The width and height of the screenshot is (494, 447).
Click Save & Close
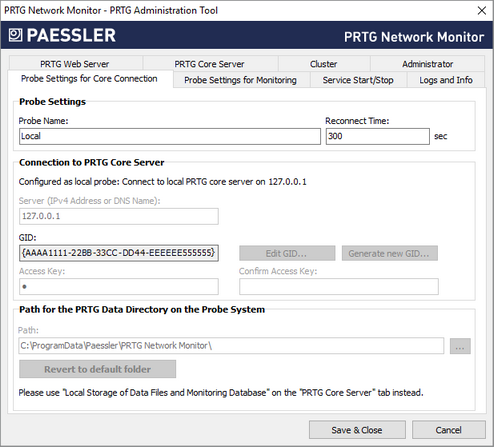(357, 430)
